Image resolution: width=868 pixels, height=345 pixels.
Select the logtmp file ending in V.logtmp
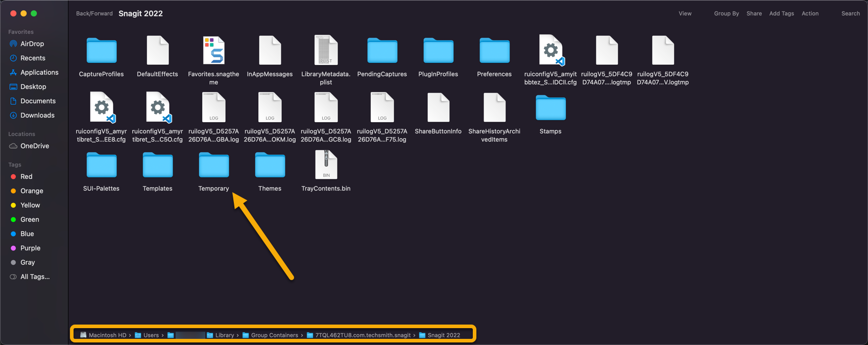coord(663,51)
